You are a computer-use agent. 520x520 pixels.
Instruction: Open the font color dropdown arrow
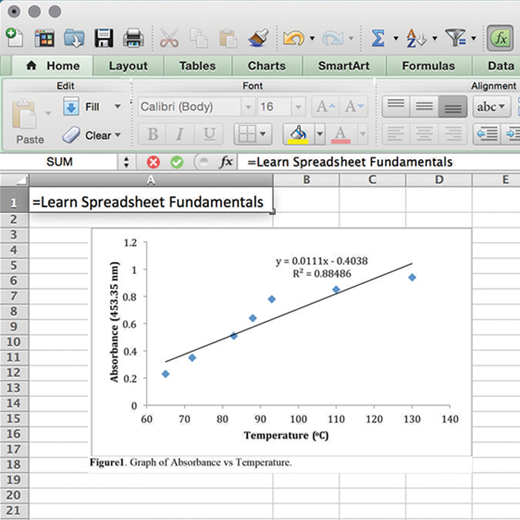[362, 134]
